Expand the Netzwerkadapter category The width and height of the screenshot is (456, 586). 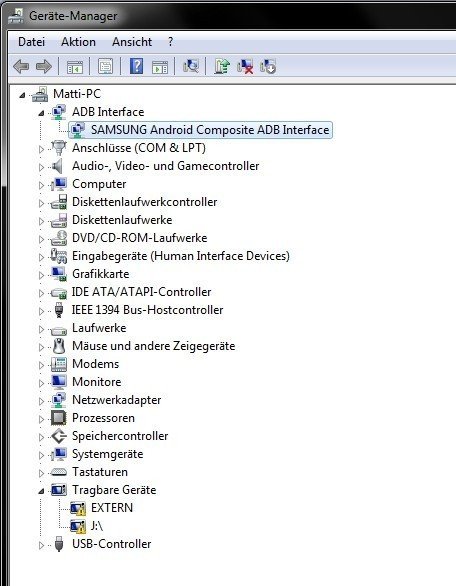point(41,401)
